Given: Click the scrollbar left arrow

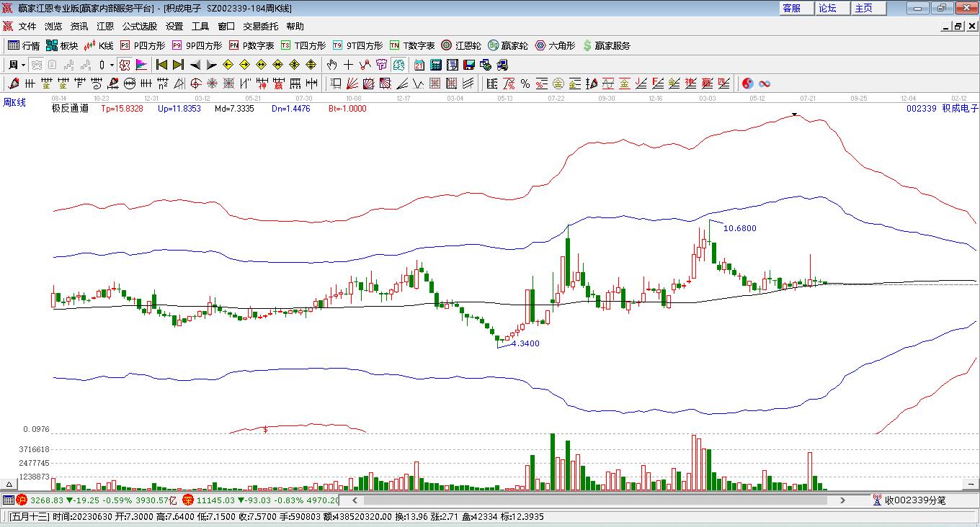Looking at the screenshot, I should [353, 500].
